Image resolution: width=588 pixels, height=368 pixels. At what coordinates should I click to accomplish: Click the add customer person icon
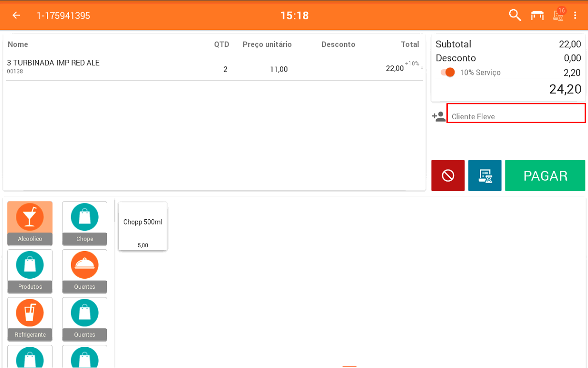[439, 116]
